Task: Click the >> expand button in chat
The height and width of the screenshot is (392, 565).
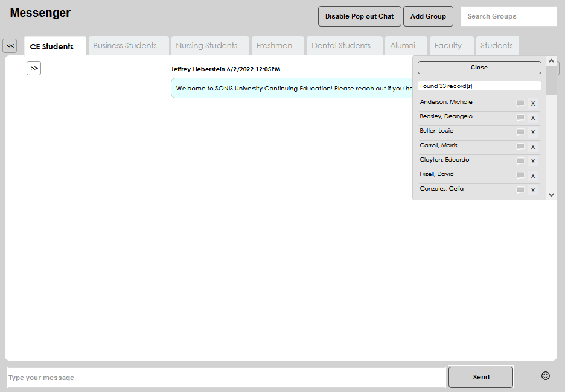Action: pos(34,68)
